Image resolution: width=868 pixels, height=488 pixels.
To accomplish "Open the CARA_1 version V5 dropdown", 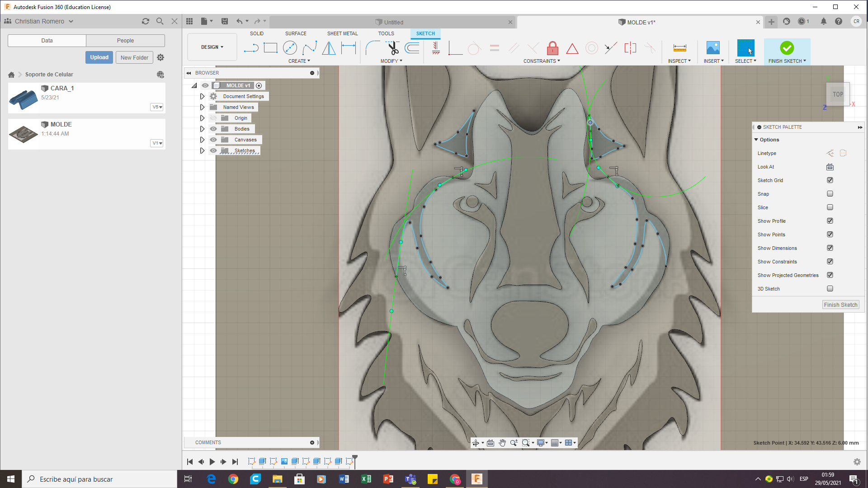I will tap(157, 107).
